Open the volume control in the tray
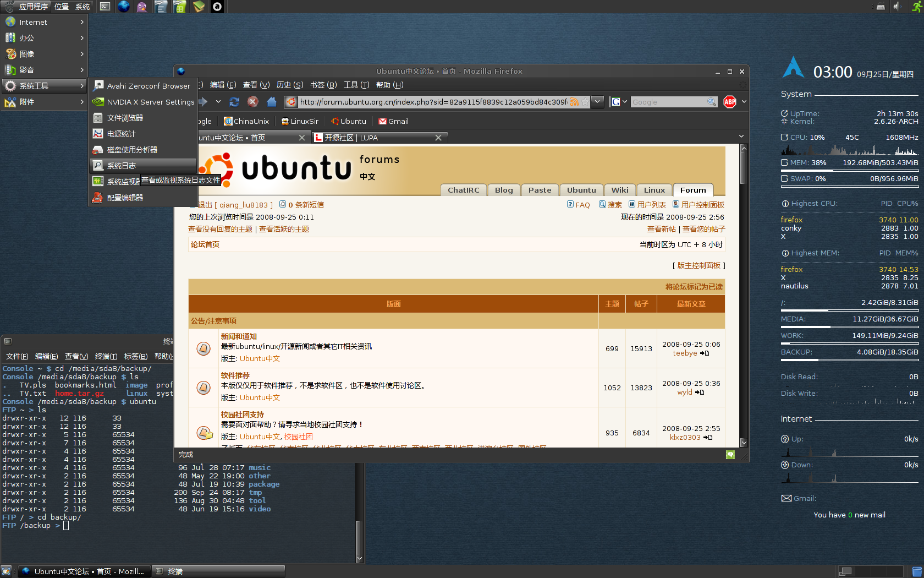 [898, 7]
